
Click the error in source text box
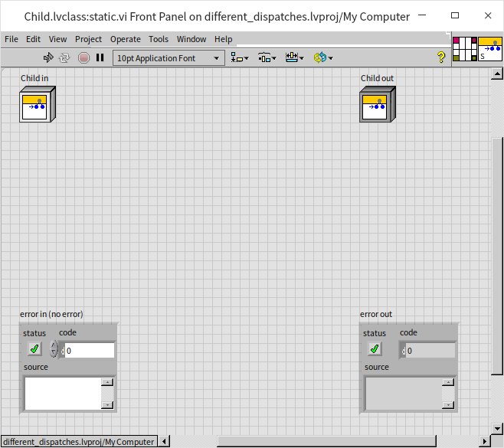coord(63,393)
